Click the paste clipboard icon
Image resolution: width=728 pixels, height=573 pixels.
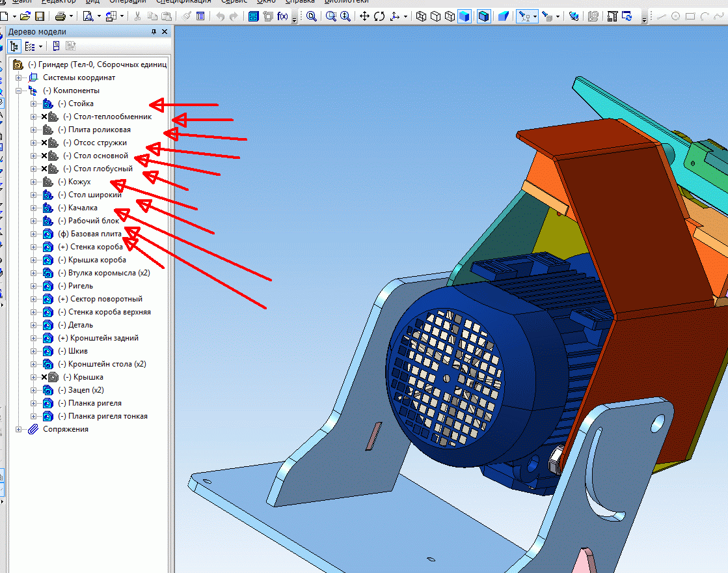pyautogui.click(x=166, y=16)
